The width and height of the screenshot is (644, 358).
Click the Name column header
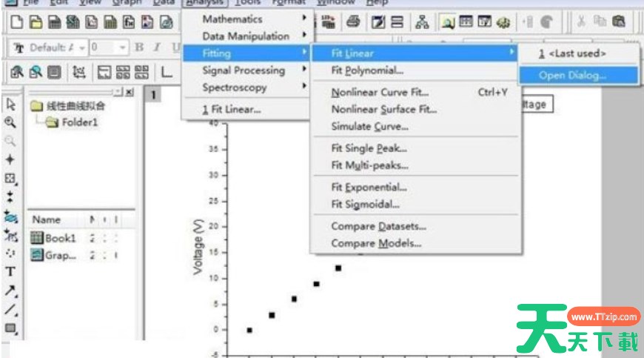[x=47, y=220]
